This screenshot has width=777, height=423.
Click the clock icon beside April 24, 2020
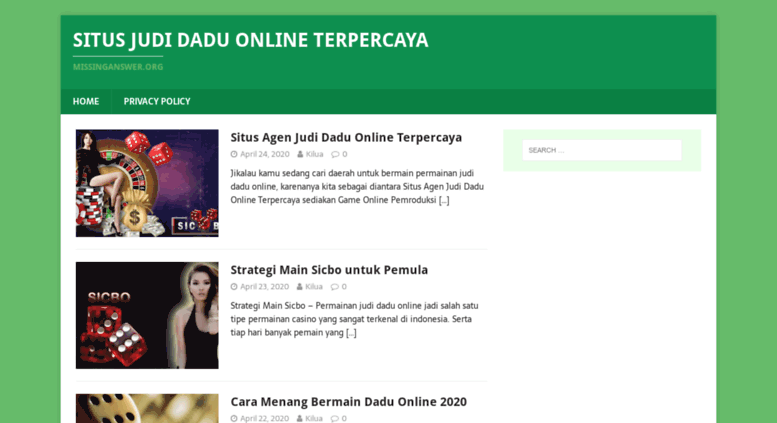[x=234, y=155]
